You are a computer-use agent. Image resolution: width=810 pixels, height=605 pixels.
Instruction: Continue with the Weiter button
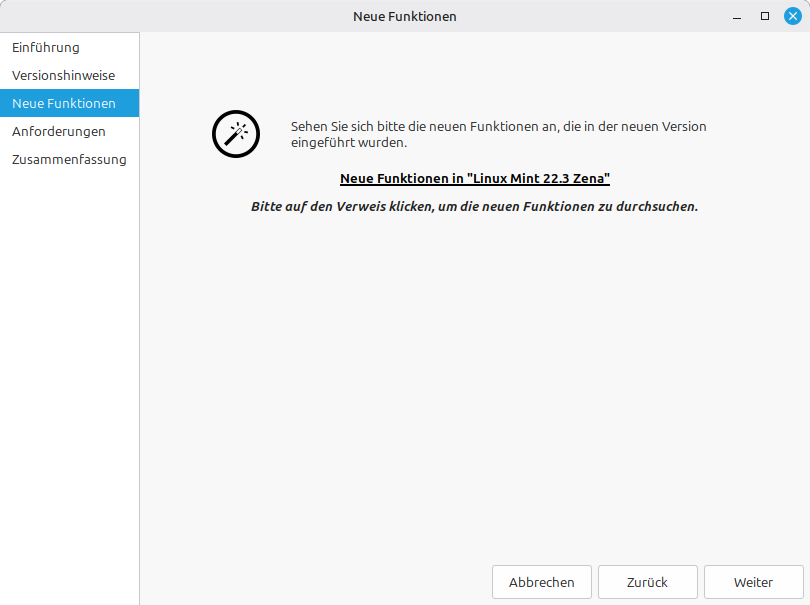click(753, 582)
